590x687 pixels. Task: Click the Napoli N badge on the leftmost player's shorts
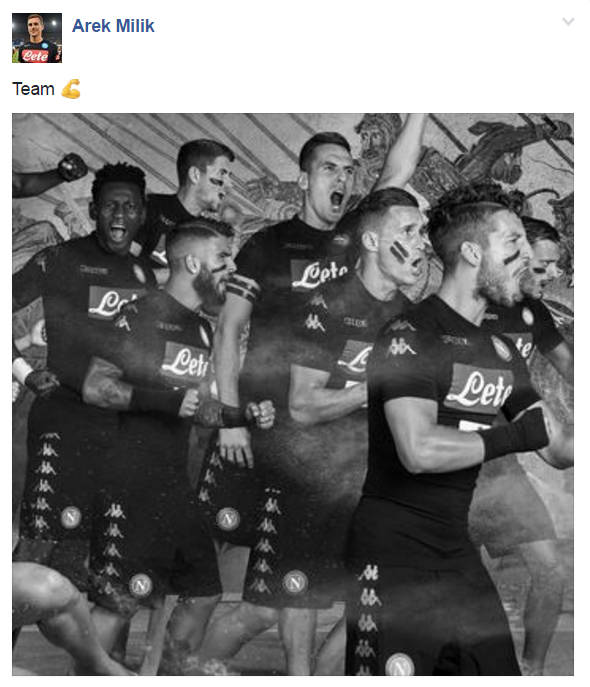click(71, 517)
